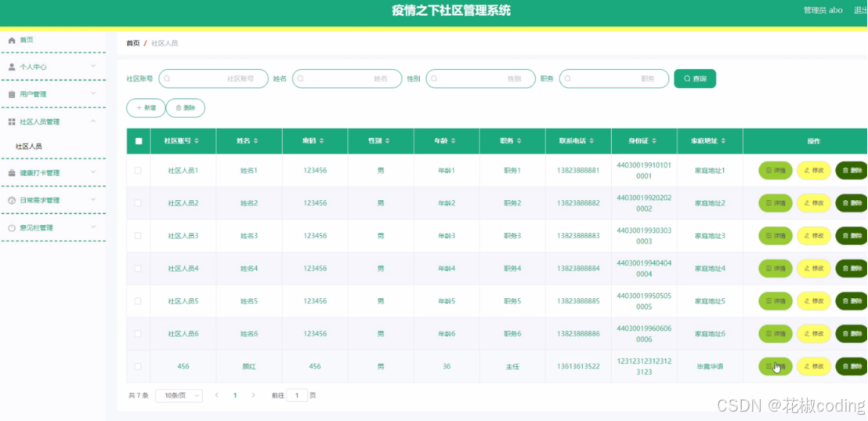Click the green 查询 search button
868x421 pixels.
(x=695, y=78)
